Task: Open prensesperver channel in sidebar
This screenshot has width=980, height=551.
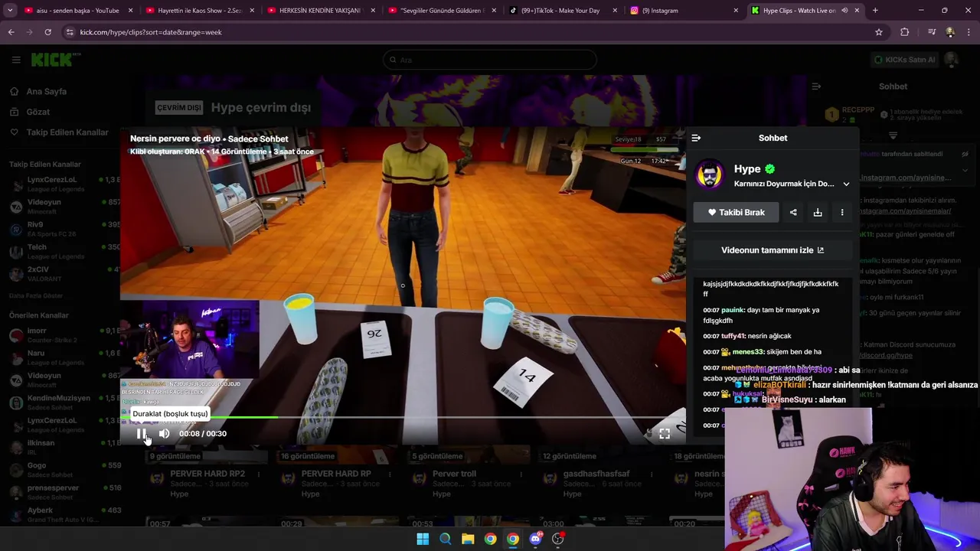Action: 64,492
